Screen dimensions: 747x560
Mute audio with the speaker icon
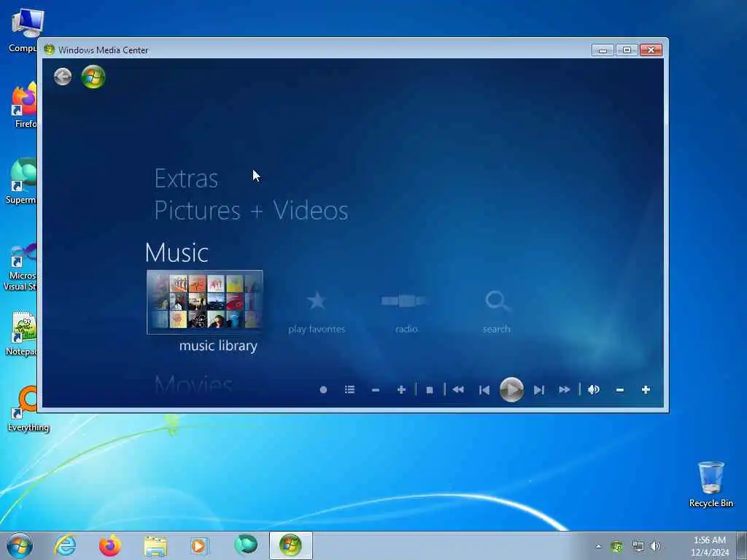point(594,390)
